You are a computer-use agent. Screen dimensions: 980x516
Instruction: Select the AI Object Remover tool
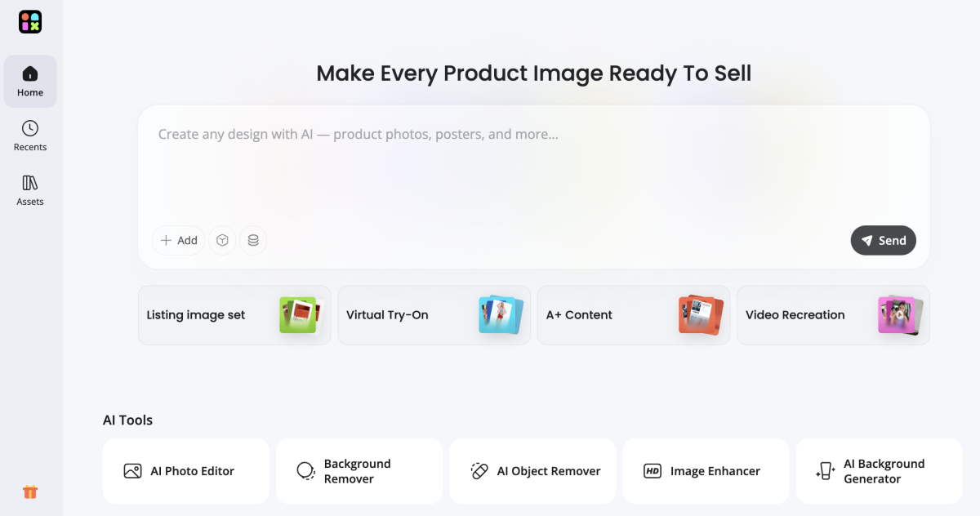(532, 471)
